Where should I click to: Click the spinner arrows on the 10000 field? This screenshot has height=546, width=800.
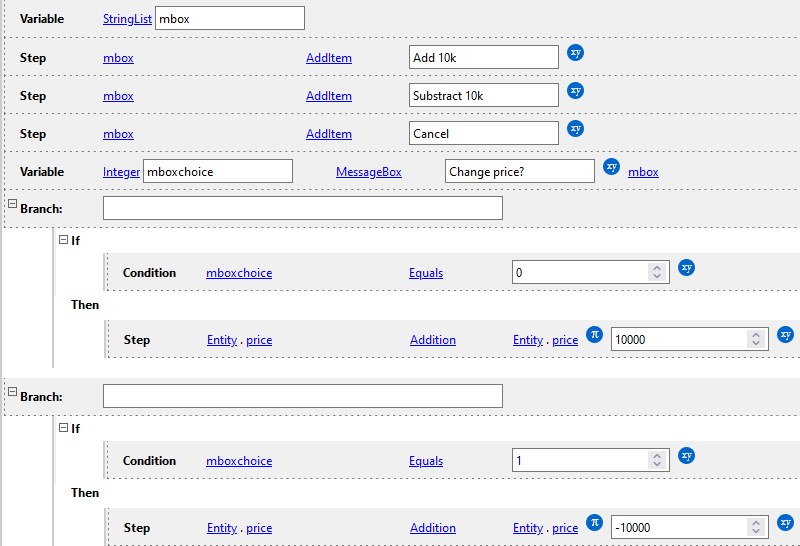click(x=756, y=340)
